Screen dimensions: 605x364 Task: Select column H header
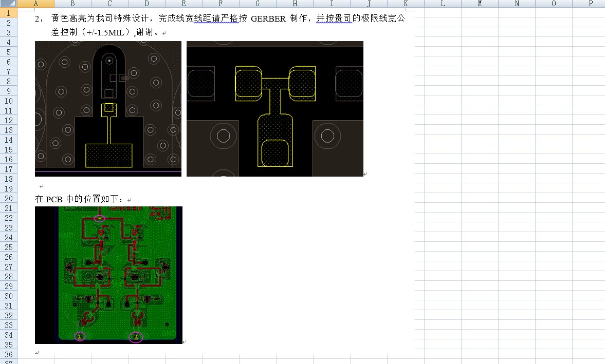pos(295,4)
